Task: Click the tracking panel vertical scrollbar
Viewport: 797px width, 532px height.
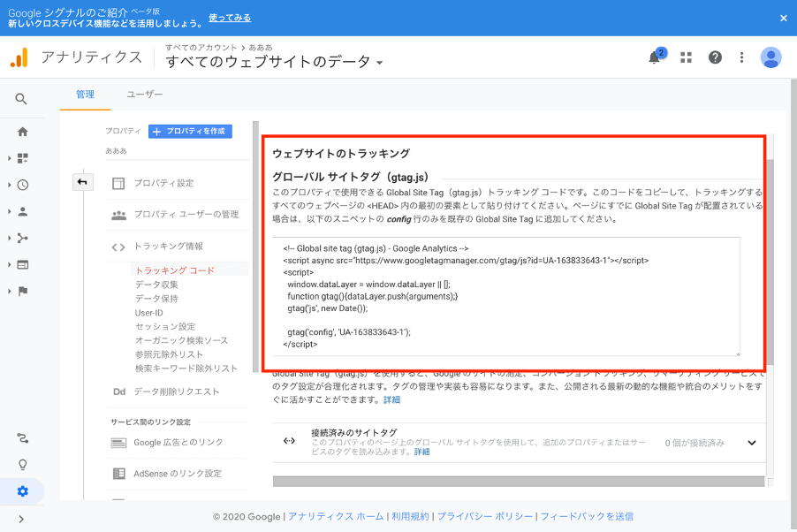Action: (770, 262)
